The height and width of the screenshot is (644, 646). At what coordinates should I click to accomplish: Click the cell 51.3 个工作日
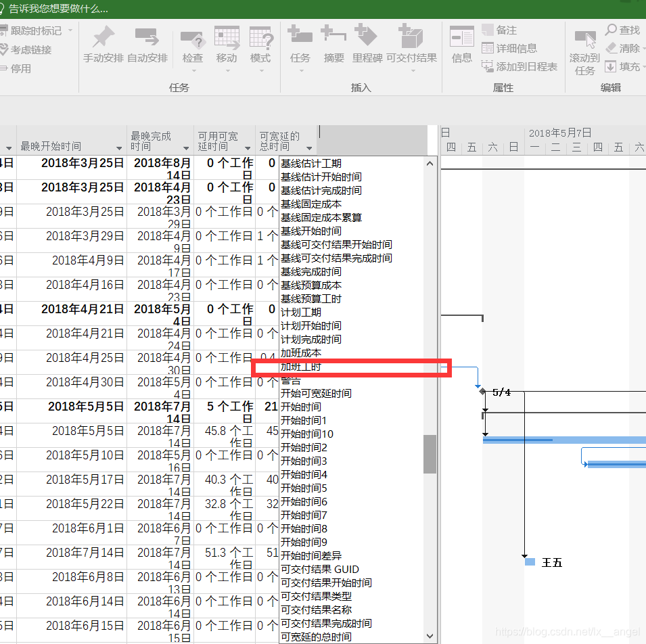pos(225,557)
